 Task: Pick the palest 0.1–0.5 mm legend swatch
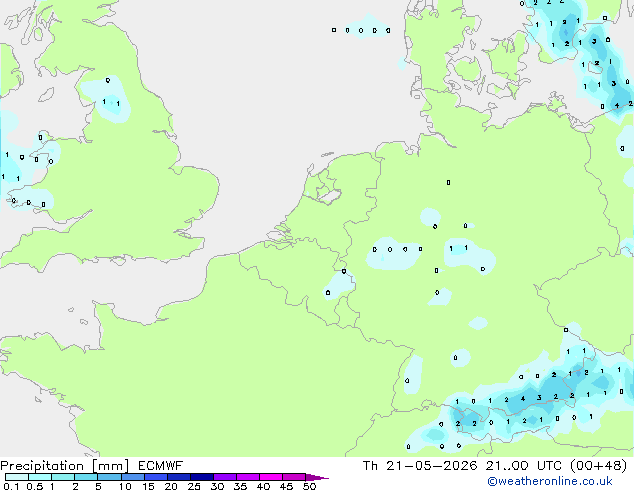(x=17, y=477)
